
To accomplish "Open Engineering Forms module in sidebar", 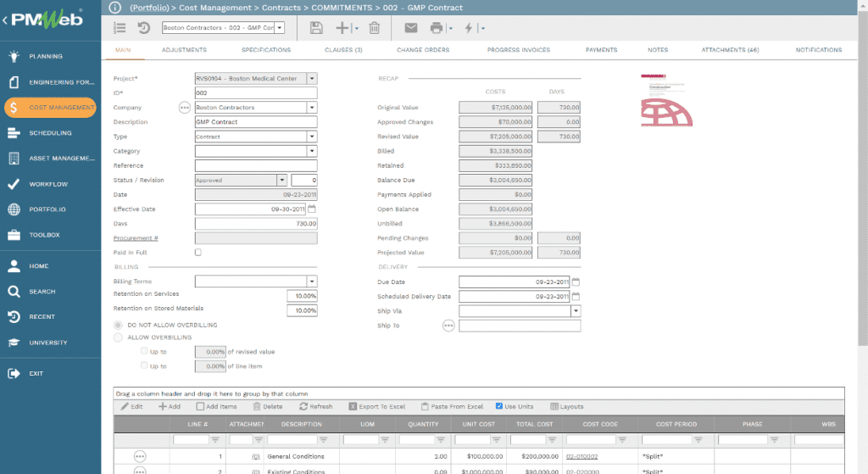I will tap(50, 82).
